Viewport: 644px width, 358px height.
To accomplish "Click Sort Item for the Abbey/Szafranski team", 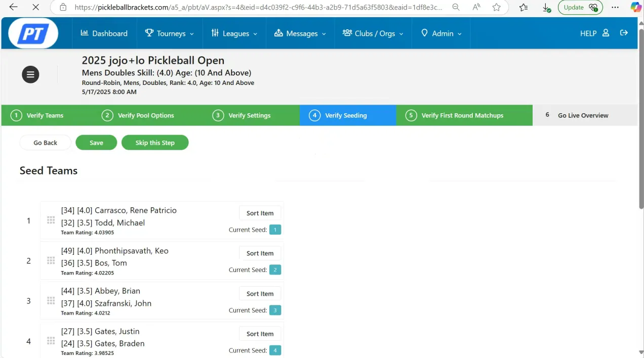I will pos(260,294).
